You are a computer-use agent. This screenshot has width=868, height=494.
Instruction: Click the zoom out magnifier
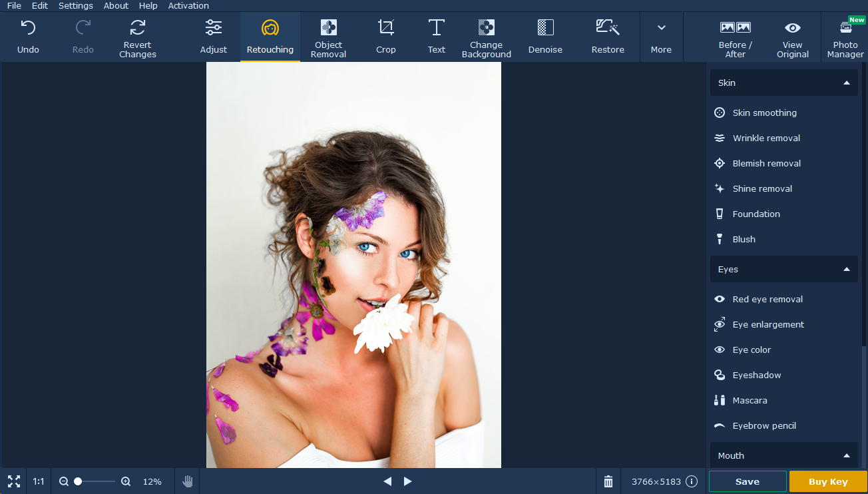click(x=64, y=481)
